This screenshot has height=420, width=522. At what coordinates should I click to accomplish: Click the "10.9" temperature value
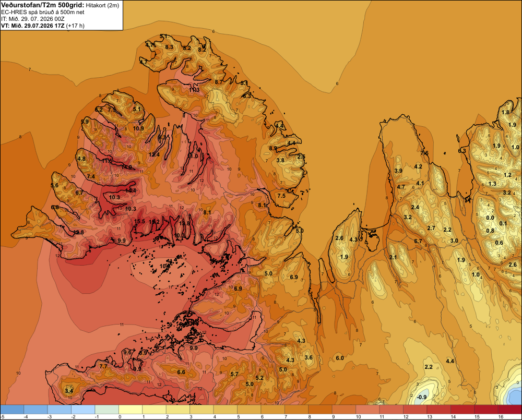pos(138,128)
